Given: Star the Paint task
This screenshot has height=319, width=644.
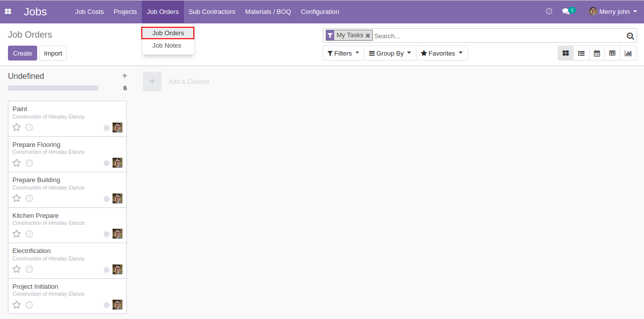Looking at the screenshot, I should click(x=16, y=128).
